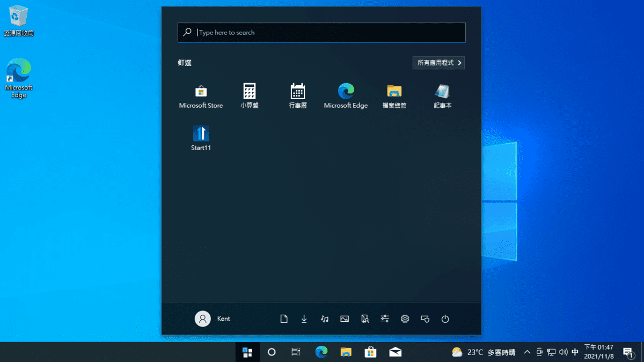Open Pictures folder icon in Start footer
644x362 pixels.
[345, 319]
